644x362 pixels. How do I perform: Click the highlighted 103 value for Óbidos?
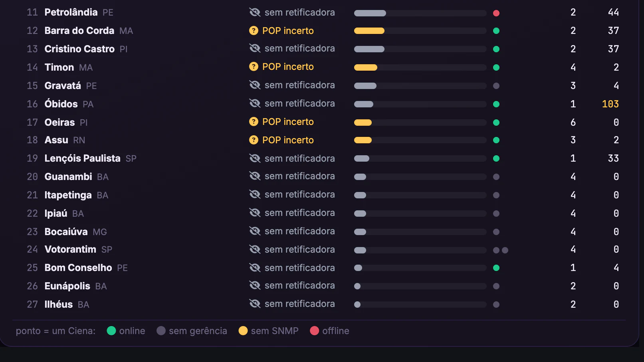pos(610,104)
